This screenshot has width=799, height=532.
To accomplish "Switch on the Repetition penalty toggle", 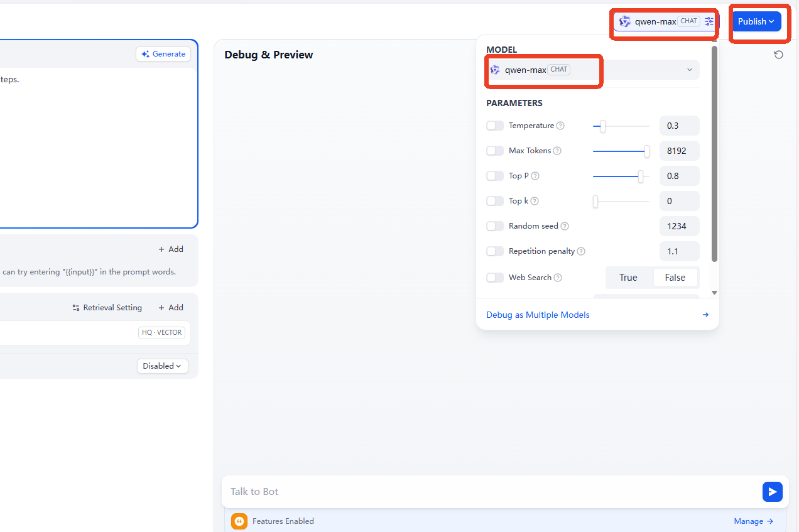I will (x=495, y=251).
